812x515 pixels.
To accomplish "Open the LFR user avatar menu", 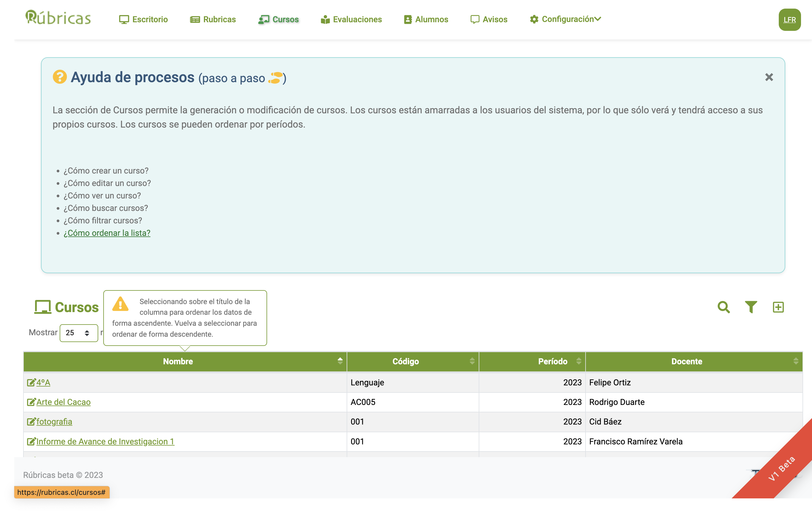I will pos(789,20).
